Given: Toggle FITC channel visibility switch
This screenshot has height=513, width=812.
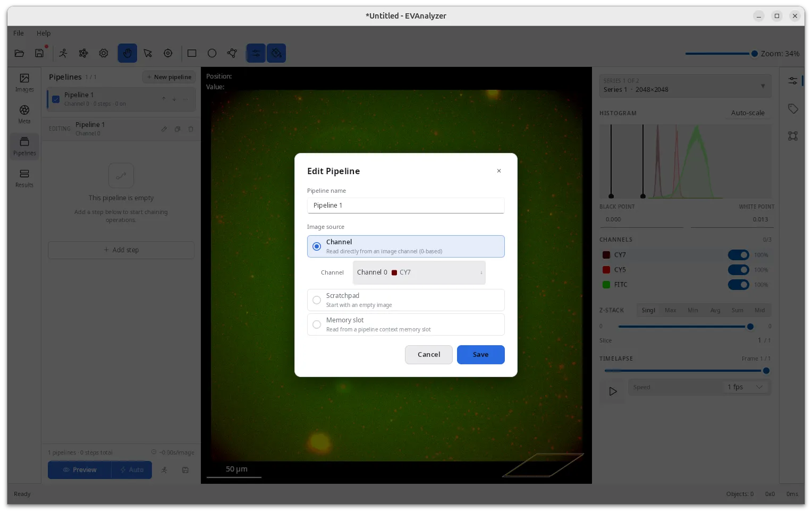Looking at the screenshot, I should coord(739,285).
